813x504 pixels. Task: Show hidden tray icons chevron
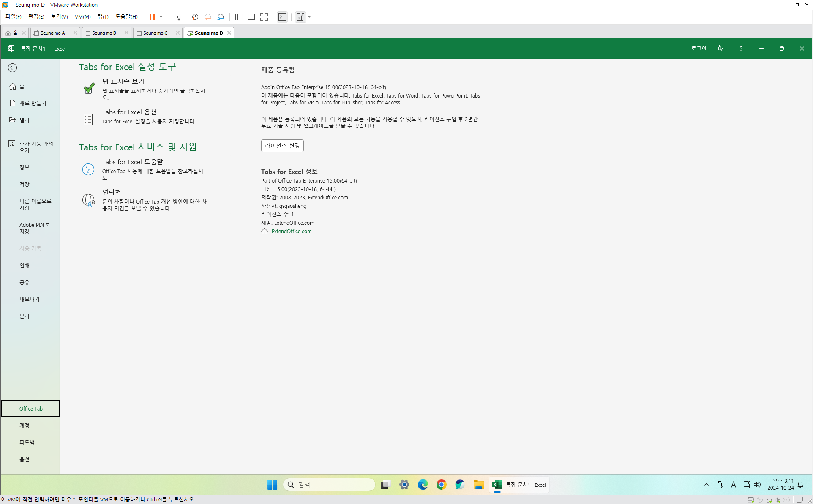coord(707,485)
